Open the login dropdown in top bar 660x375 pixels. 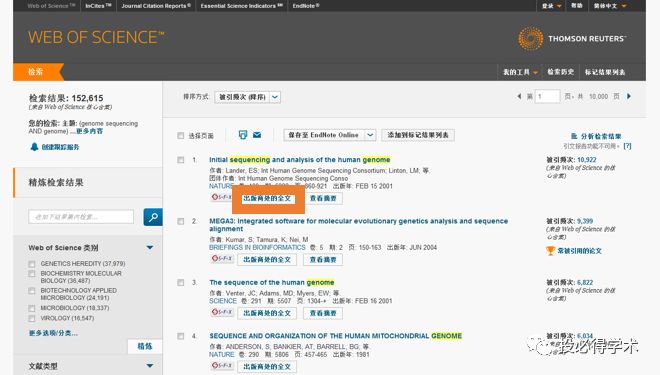click(x=551, y=6)
